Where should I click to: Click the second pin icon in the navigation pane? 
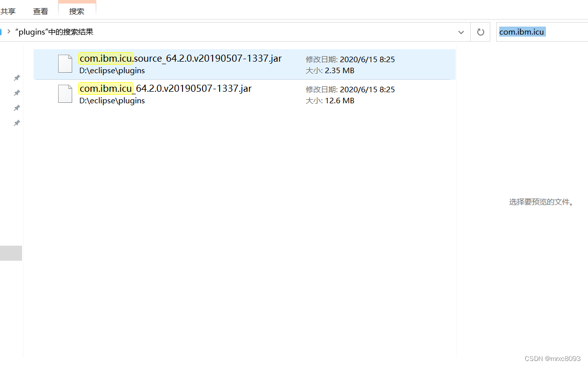pos(17,93)
